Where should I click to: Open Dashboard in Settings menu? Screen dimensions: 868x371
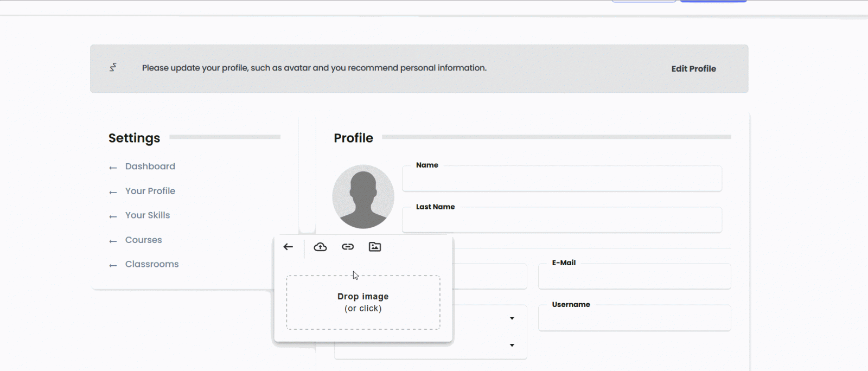pyautogui.click(x=150, y=167)
